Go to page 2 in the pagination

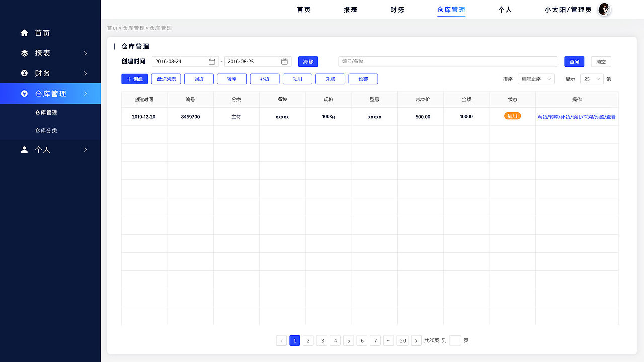[x=308, y=340]
